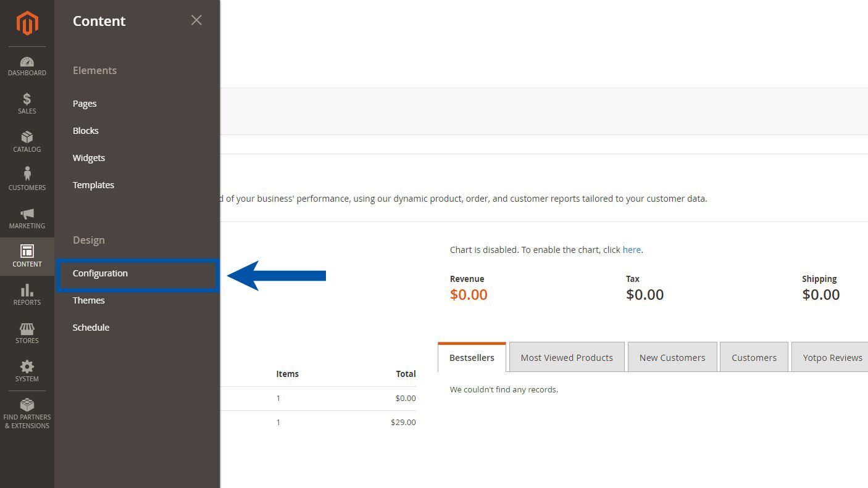The width and height of the screenshot is (868, 488).
Task: Close the Content menu panel
Action: click(196, 20)
